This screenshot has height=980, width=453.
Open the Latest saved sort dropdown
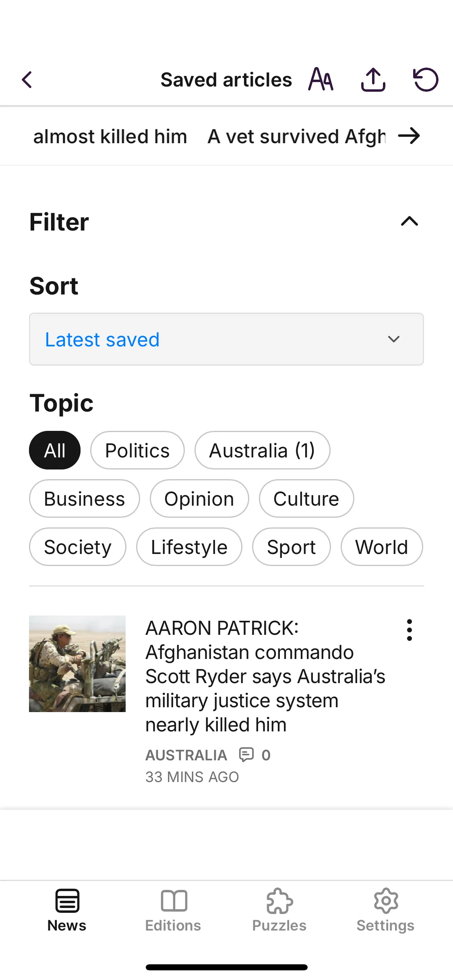pyautogui.click(x=226, y=339)
